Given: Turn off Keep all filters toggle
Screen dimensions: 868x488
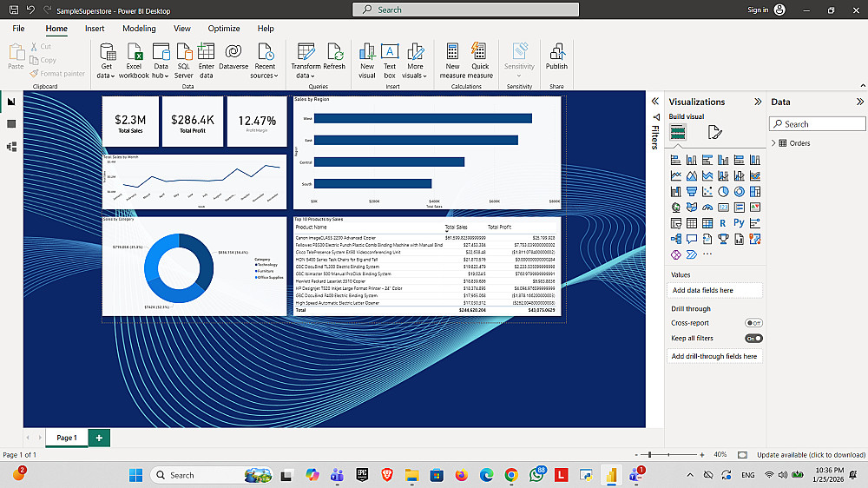Looking at the screenshot, I should pyautogui.click(x=753, y=338).
